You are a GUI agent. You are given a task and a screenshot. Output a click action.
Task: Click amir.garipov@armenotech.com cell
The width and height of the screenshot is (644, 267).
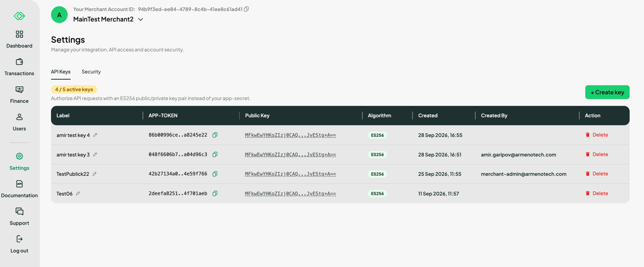pos(518,155)
